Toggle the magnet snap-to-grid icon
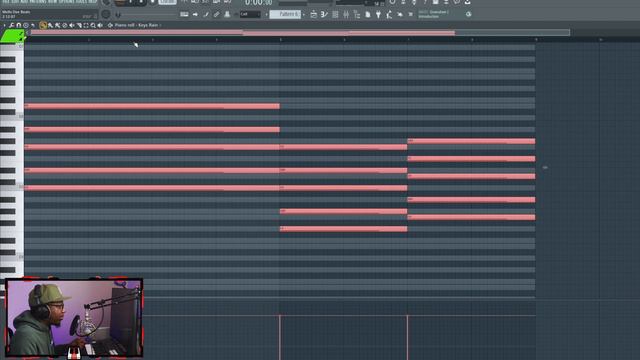This screenshot has height=360, width=640. pos(19,25)
